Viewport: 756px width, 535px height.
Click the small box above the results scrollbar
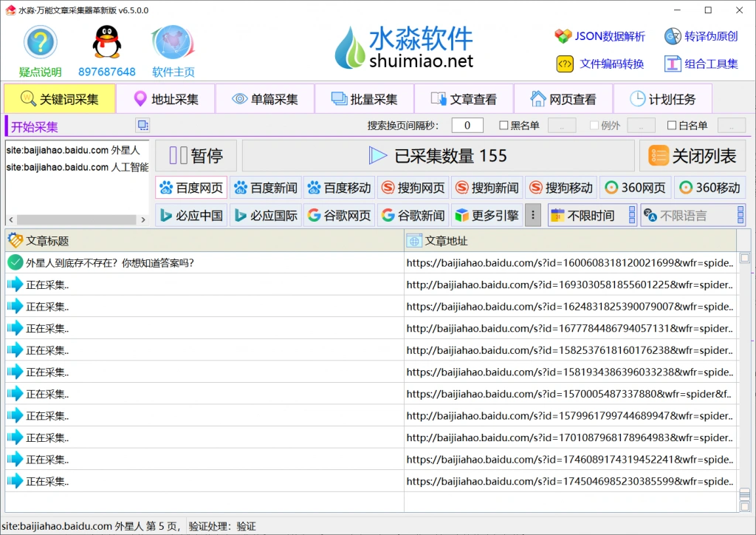click(744, 258)
